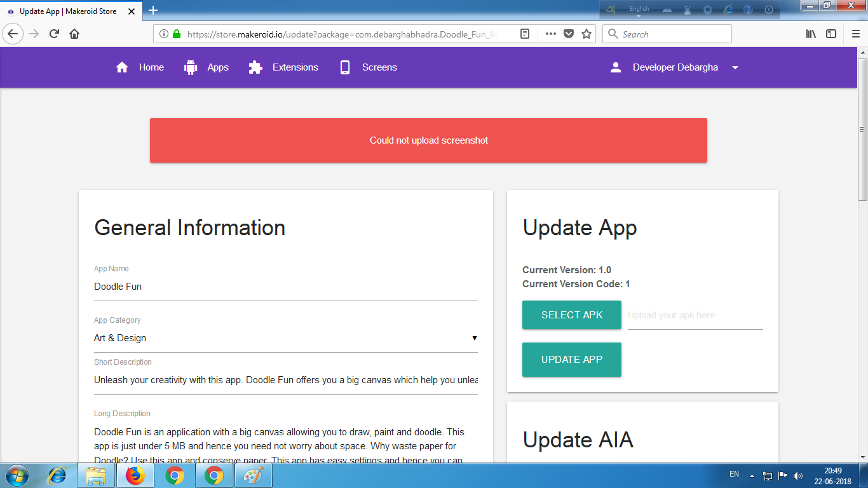Open page actions three-dot menu
868x488 pixels.
coord(550,34)
